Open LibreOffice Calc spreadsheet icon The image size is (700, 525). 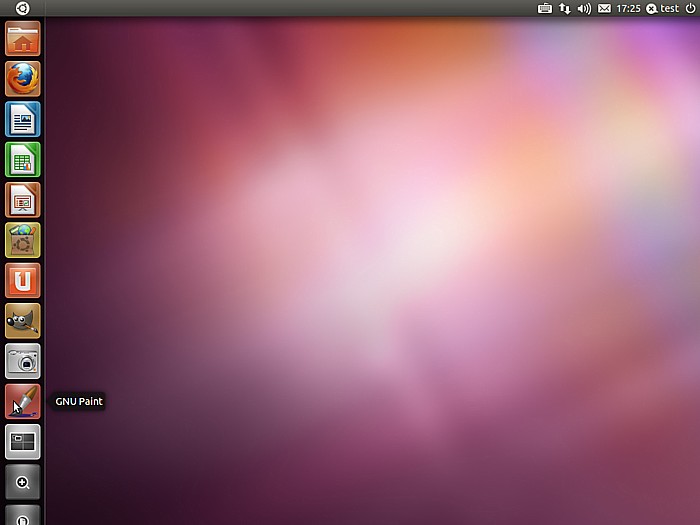23,159
